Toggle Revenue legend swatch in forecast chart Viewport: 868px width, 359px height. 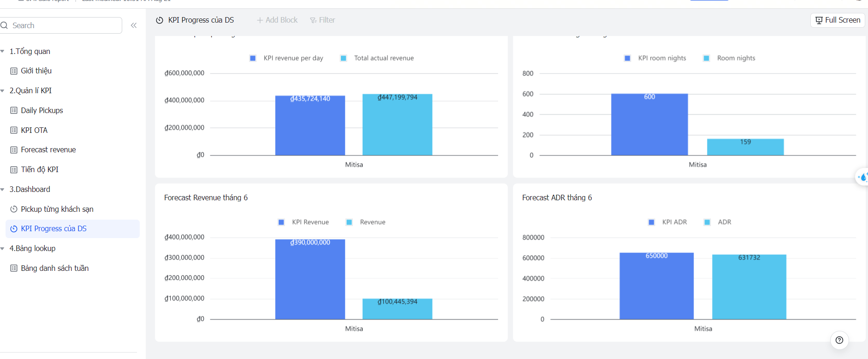tap(349, 222)
